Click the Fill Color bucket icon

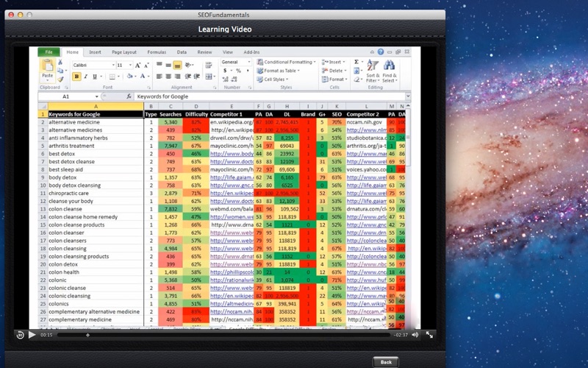[129, 77]
